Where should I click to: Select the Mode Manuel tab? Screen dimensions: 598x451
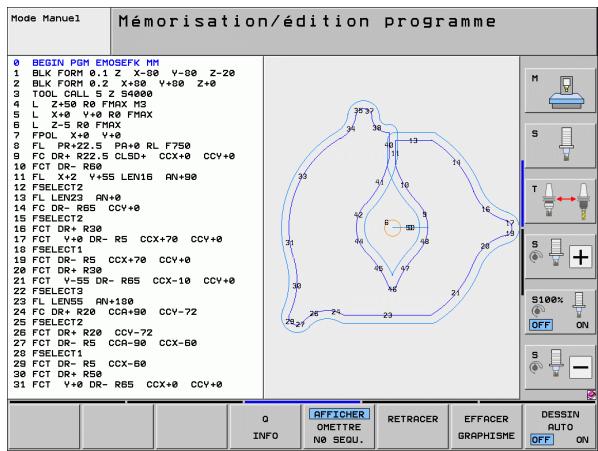(59, 31)
